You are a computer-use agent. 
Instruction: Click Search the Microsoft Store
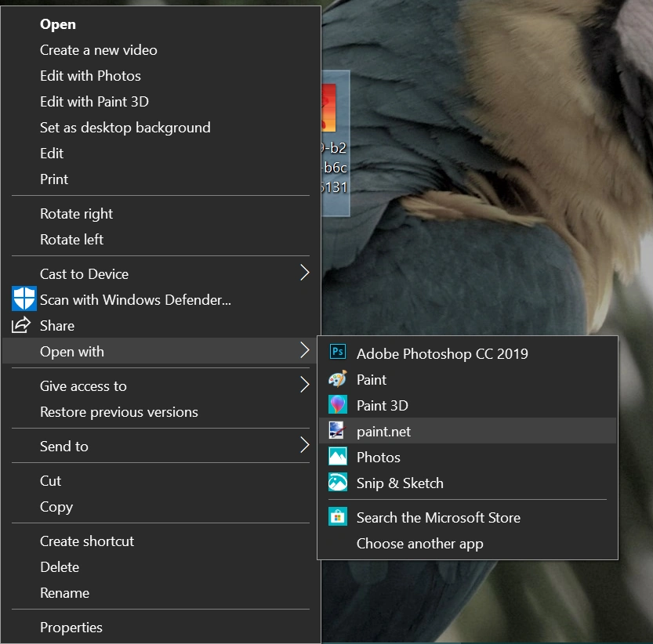click(468, 517)
